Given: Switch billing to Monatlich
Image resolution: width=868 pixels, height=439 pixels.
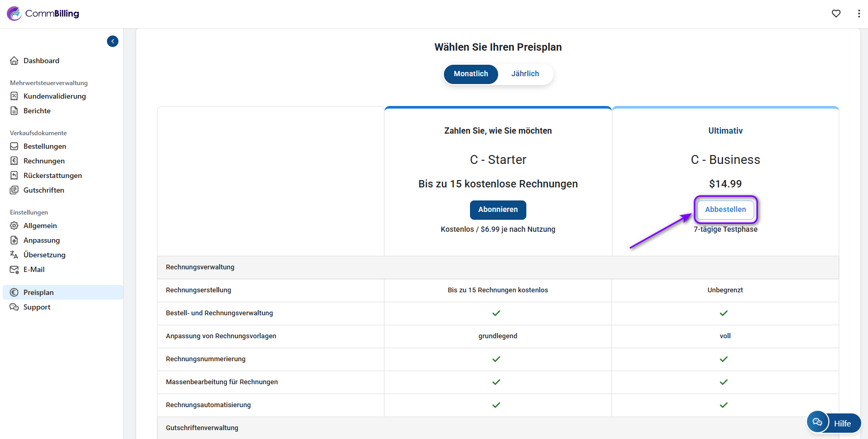Looking at the screenshot, I should coord(471,74).
